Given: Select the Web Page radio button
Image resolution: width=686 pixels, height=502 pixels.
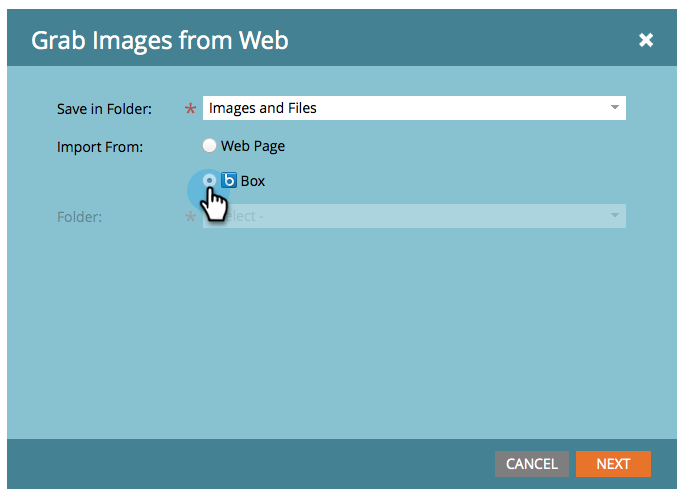Looking at the screenshot, I should coord(209,145).
